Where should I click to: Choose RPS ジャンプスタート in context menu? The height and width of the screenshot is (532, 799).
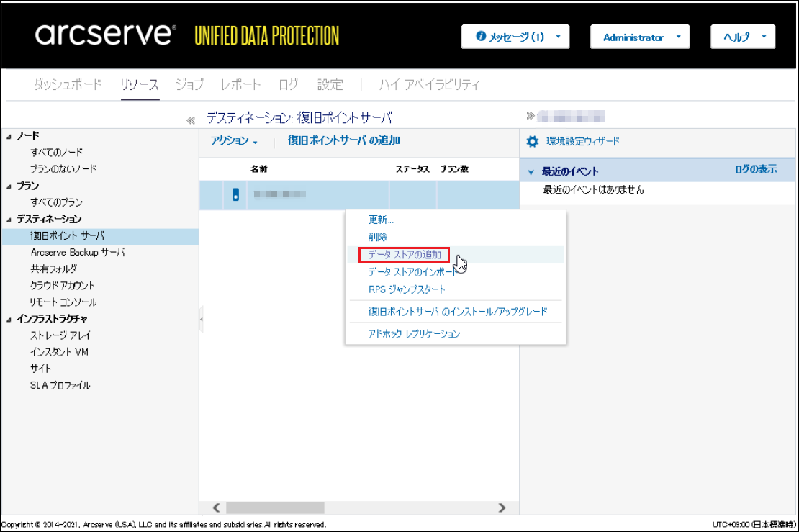(407, 289)
